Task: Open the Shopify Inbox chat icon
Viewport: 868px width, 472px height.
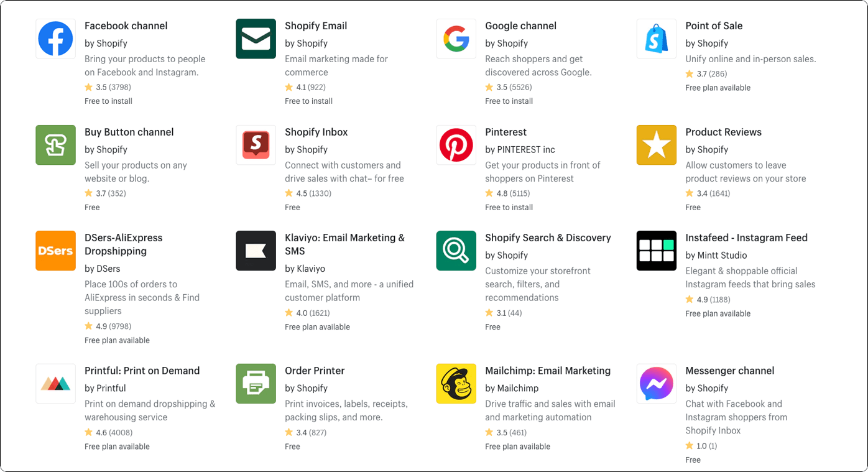Action: (x=256, y=145)
